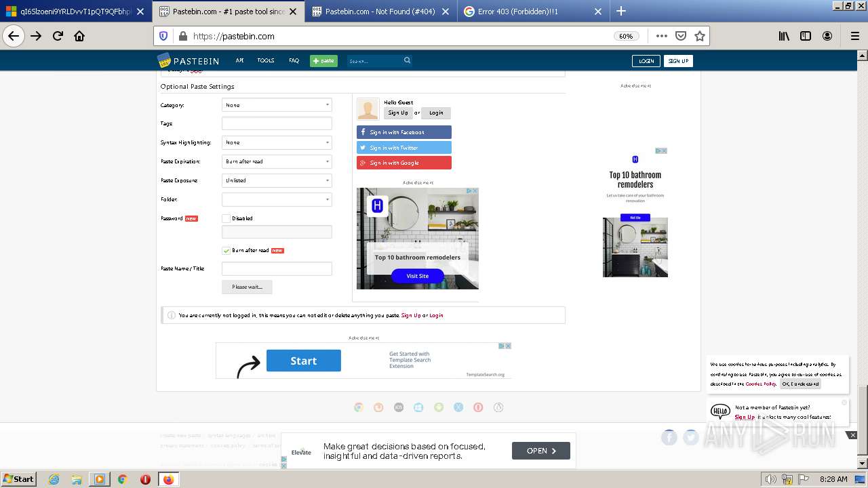Open Firefox account icon

click(x=827, y=36)
